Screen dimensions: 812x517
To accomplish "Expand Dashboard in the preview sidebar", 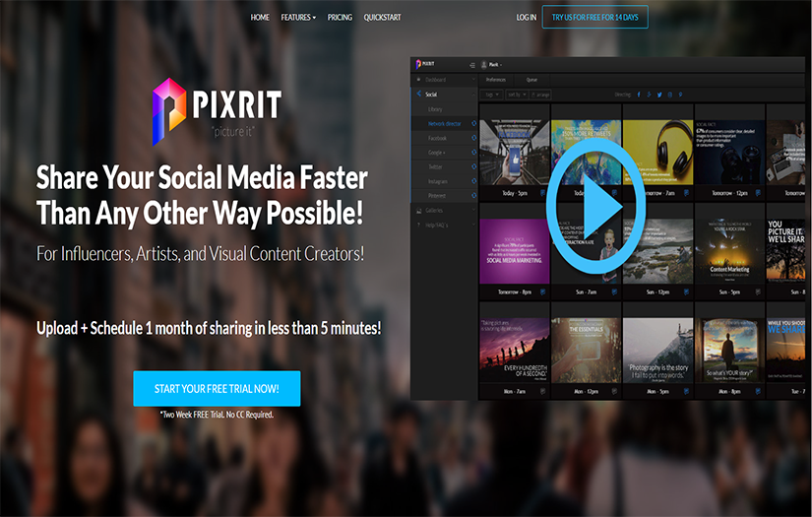I will [444, 80].
